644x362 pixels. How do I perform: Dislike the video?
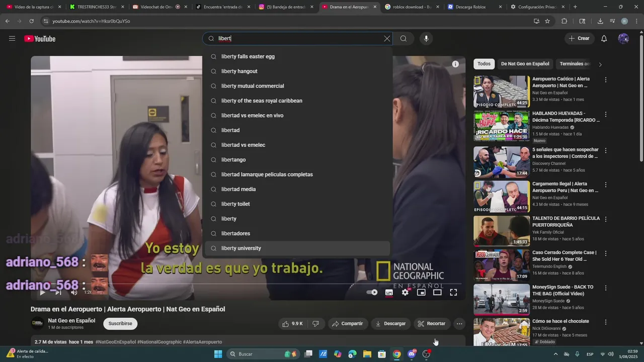316,324
